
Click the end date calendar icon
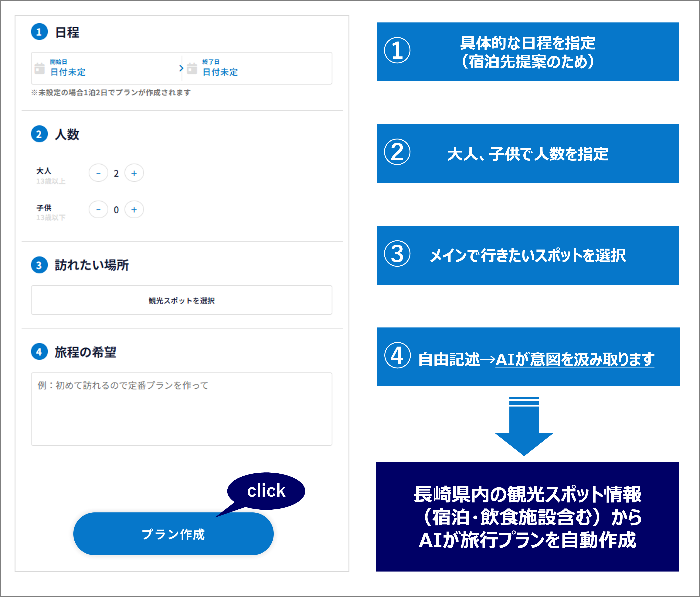click(x=192, y=68)
